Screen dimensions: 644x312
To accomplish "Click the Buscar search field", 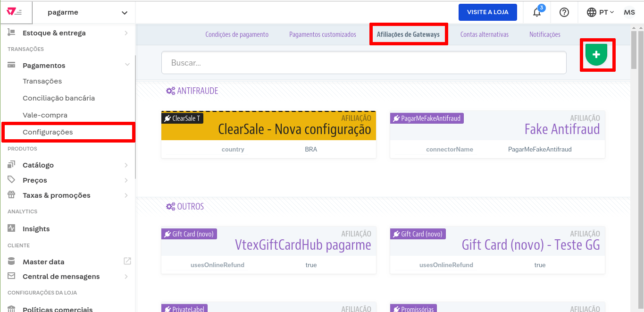I will point(363,63).
